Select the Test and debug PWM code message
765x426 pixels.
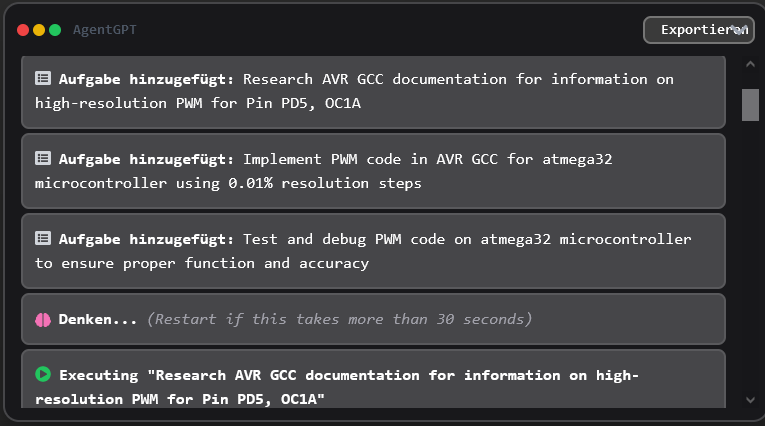click(x=373, y=251)
